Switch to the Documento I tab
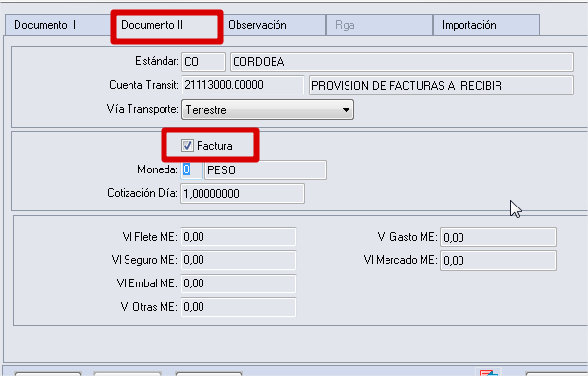The width and height of the screenshot is (588, 376). (x=58, y=25)
